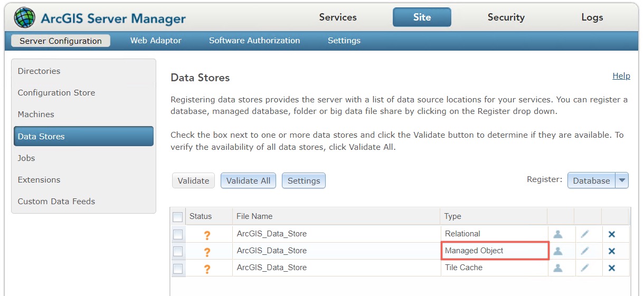
Task: Edit the Managed Object data store
Action: 585,251
